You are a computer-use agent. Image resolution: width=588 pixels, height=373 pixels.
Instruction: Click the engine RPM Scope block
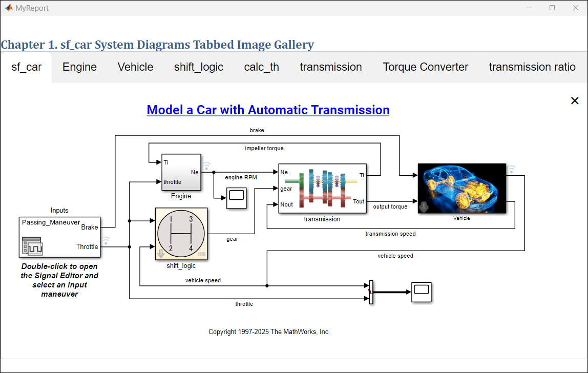coord(236,198)
